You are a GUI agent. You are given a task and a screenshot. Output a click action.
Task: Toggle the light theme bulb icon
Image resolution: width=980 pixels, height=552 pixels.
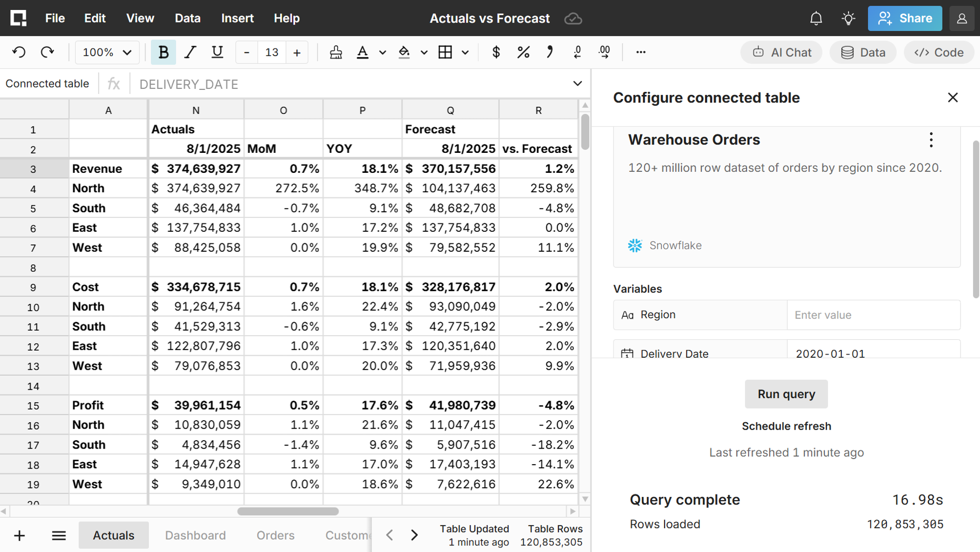point(848,18)
